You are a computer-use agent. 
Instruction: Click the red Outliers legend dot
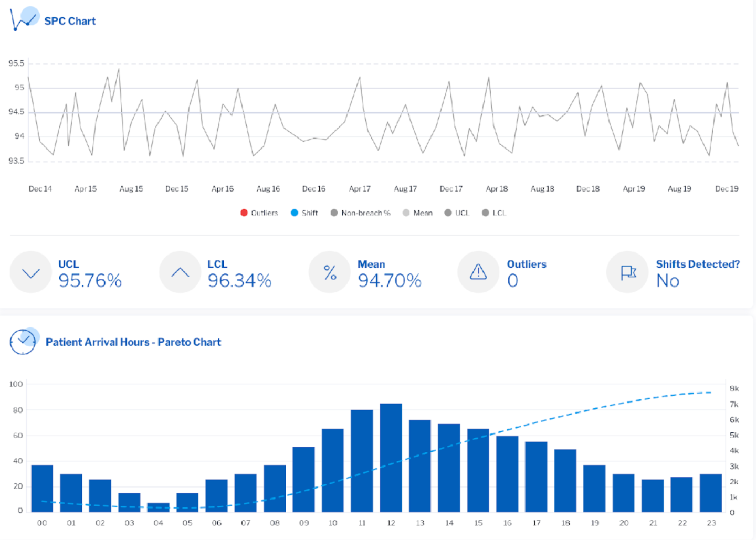tap(244, 213)
